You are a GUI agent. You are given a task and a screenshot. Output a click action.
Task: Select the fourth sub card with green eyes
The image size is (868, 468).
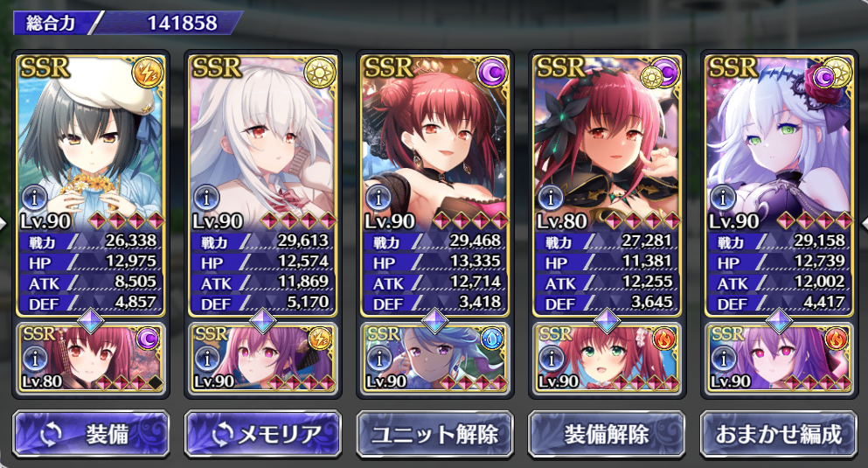click(608, 358)
